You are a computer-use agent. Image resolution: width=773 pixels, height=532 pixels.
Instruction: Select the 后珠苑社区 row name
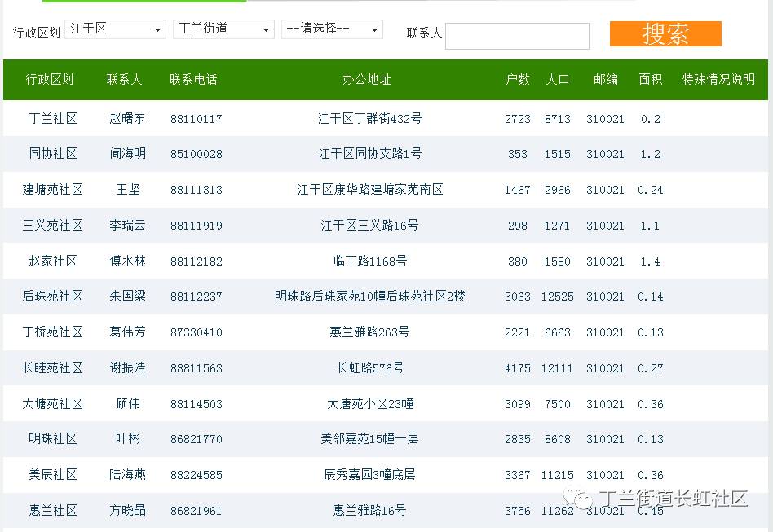[x=53, y=296]
